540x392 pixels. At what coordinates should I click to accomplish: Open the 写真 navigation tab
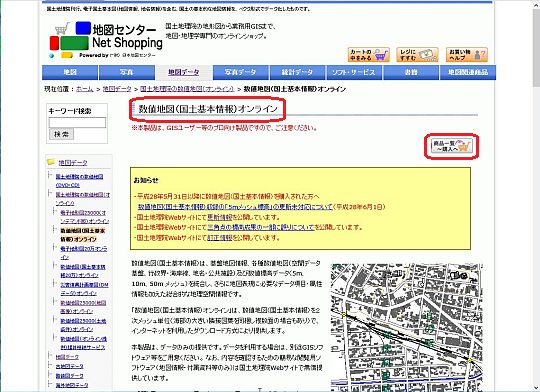(x=127, y=72)
